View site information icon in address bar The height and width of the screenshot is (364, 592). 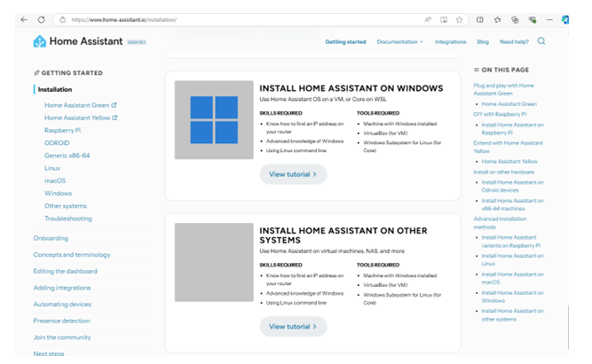(x=63, y=20)
